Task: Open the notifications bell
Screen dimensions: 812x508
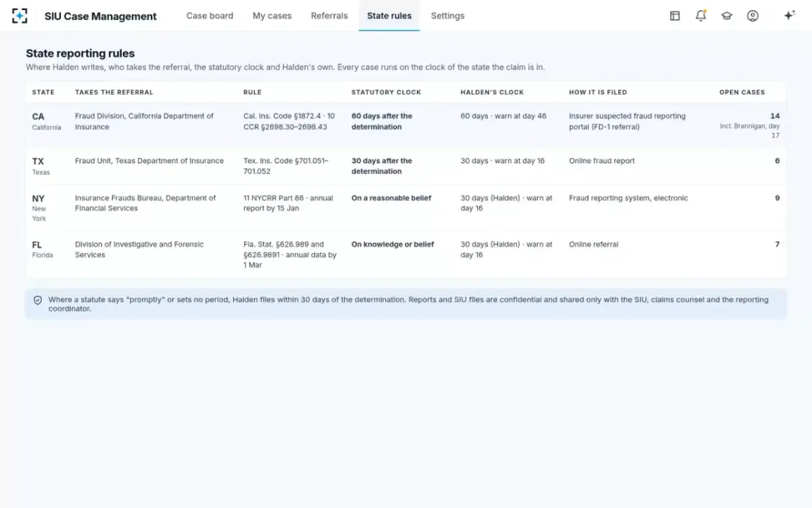Action: point(700,16)
